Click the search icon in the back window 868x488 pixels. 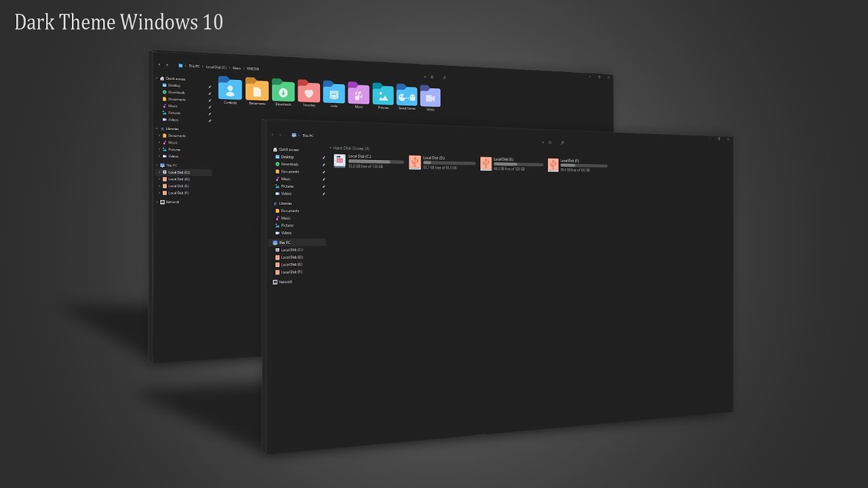444,77
